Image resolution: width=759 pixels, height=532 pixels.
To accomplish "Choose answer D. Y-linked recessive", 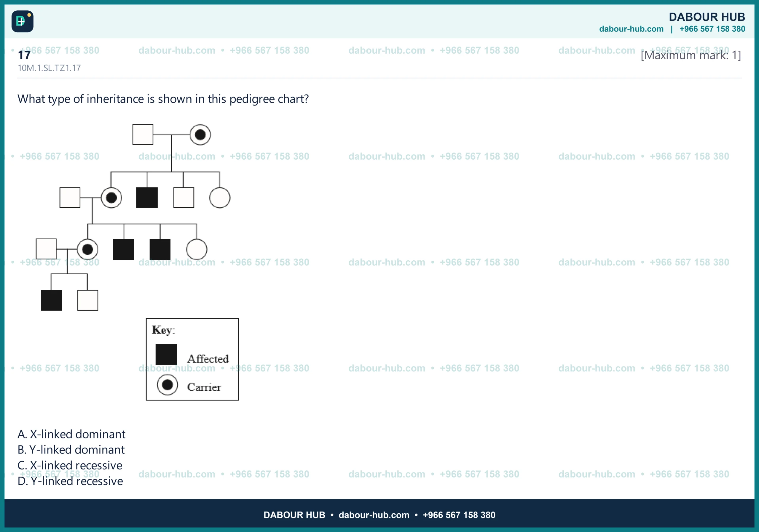I will point(70,481).
